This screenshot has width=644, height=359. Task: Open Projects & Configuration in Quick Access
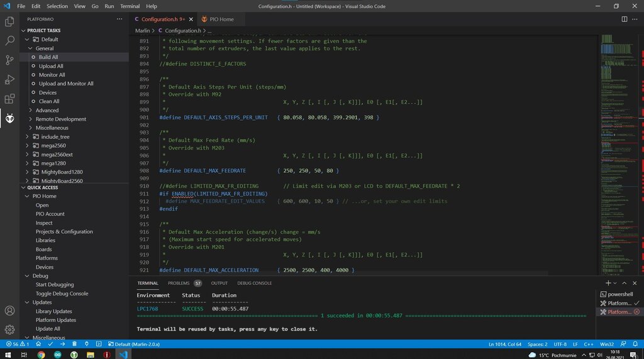64,231
